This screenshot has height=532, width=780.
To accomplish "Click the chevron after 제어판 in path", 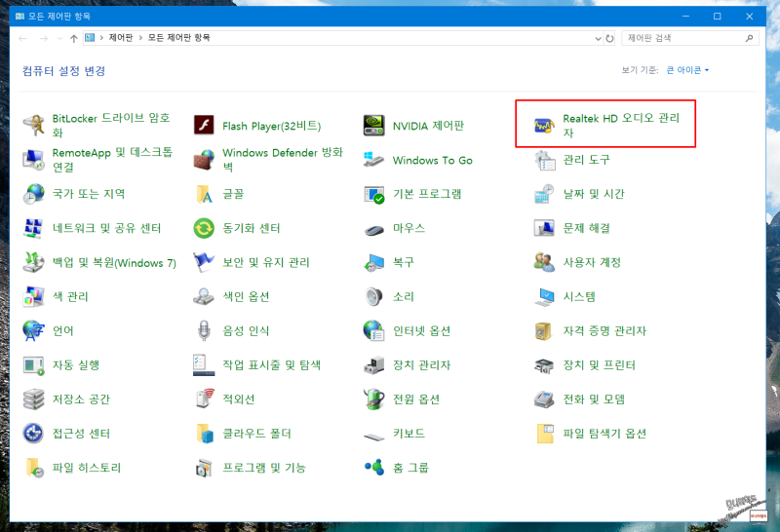I will (x=140, y=38).
